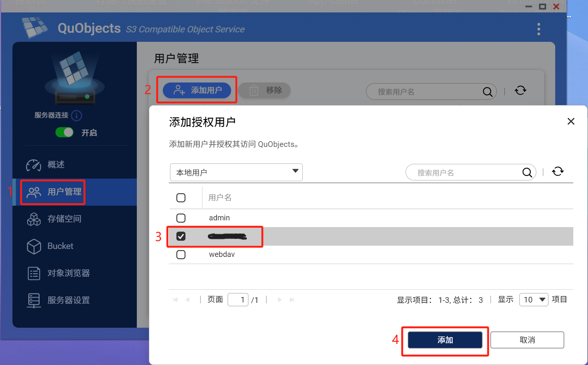Open the QuObjects three-dot more menu
This screenshot has height=365, width=588.
539,29
